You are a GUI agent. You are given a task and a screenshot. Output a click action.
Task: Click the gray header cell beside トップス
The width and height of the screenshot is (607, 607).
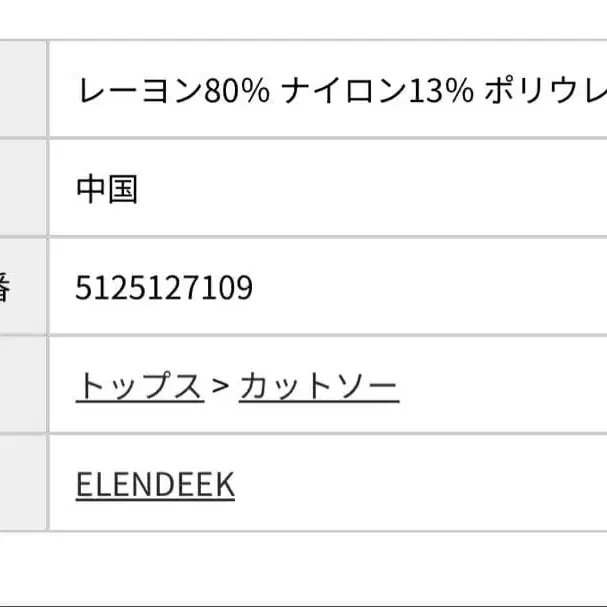tap(22, 387)
